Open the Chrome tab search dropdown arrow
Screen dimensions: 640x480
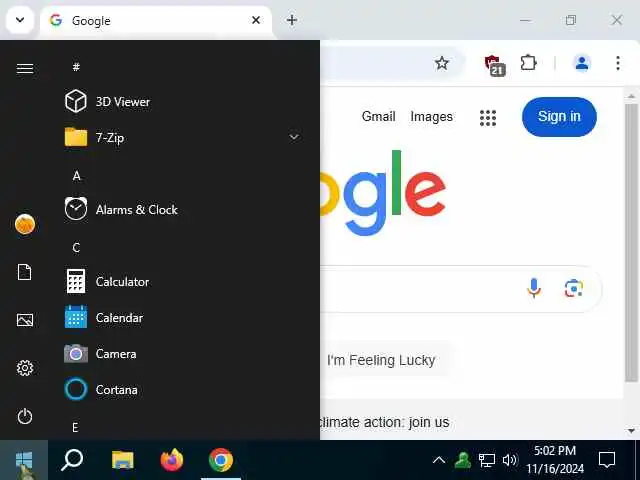pyautogui.click(x=20, y=20)
